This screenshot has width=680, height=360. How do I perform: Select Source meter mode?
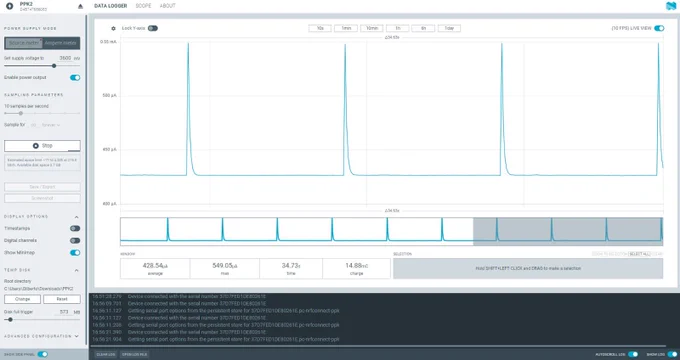coord(23,43)
